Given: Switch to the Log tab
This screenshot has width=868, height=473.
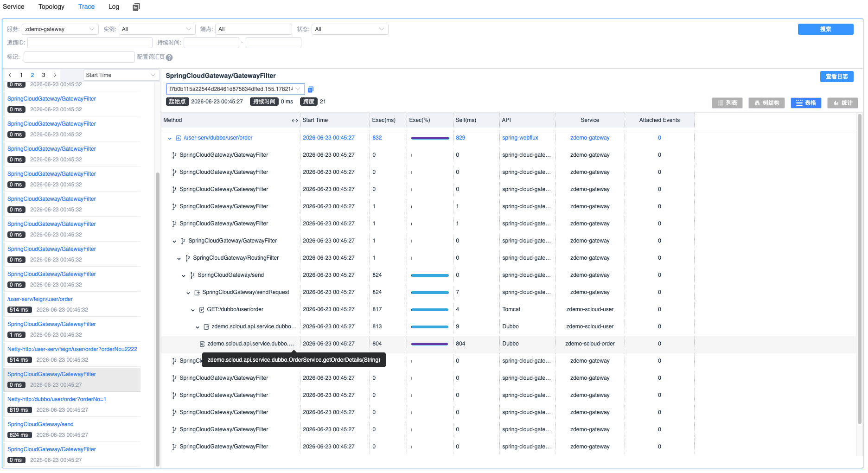Looking at the screenshot, I should pos(114,7).
